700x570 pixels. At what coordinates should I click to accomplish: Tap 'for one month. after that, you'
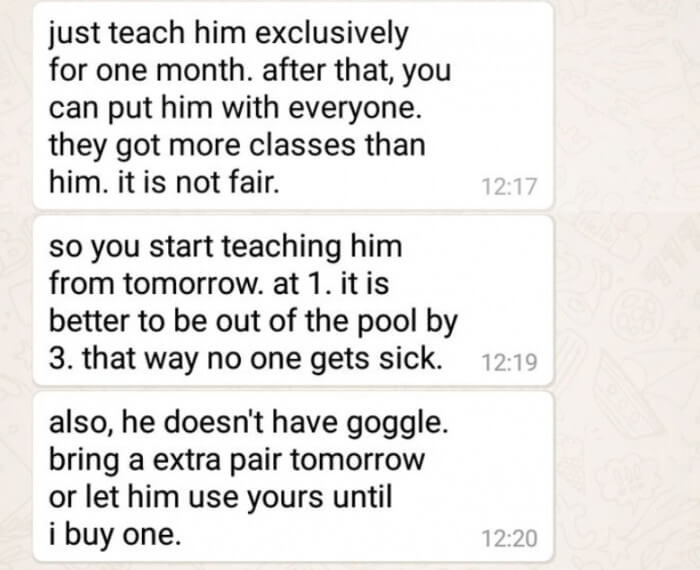click(x=250, y=71)
